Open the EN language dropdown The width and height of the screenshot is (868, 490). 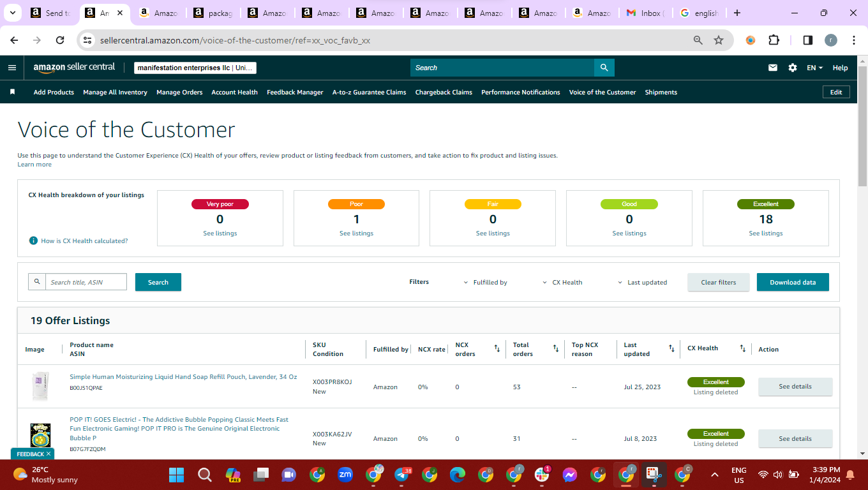coord(815,68)
